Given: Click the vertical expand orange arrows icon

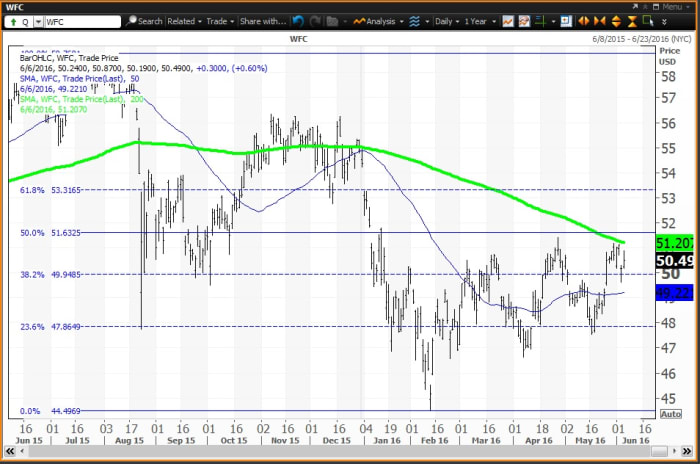Looking at the screenshot, I should click(616, 21).
